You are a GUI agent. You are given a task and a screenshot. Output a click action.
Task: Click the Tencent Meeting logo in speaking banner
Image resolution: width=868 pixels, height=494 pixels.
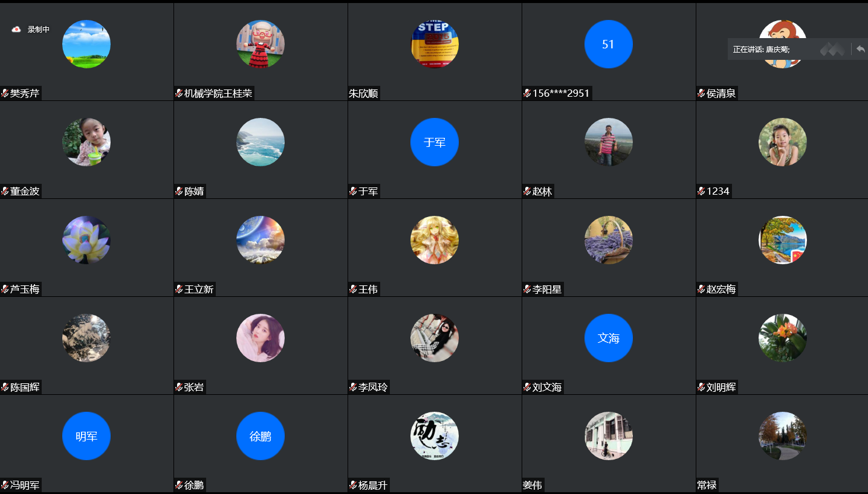click(x=832, y=49)
